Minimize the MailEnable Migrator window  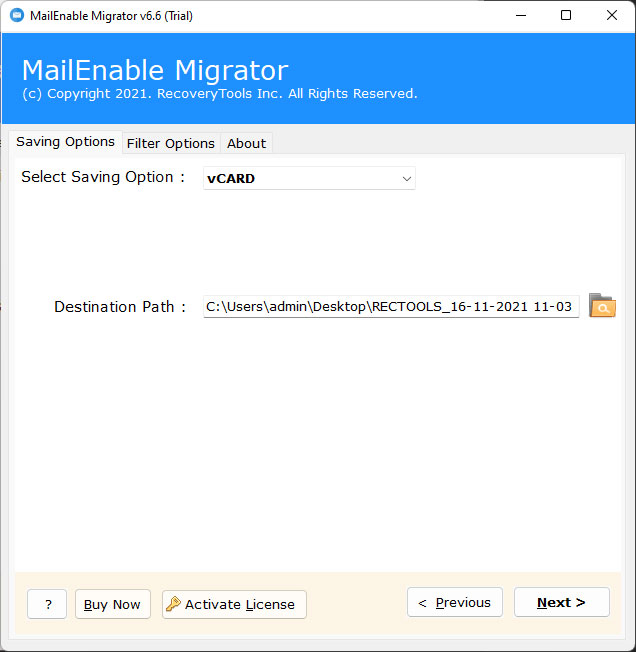[x=521, y=15]
